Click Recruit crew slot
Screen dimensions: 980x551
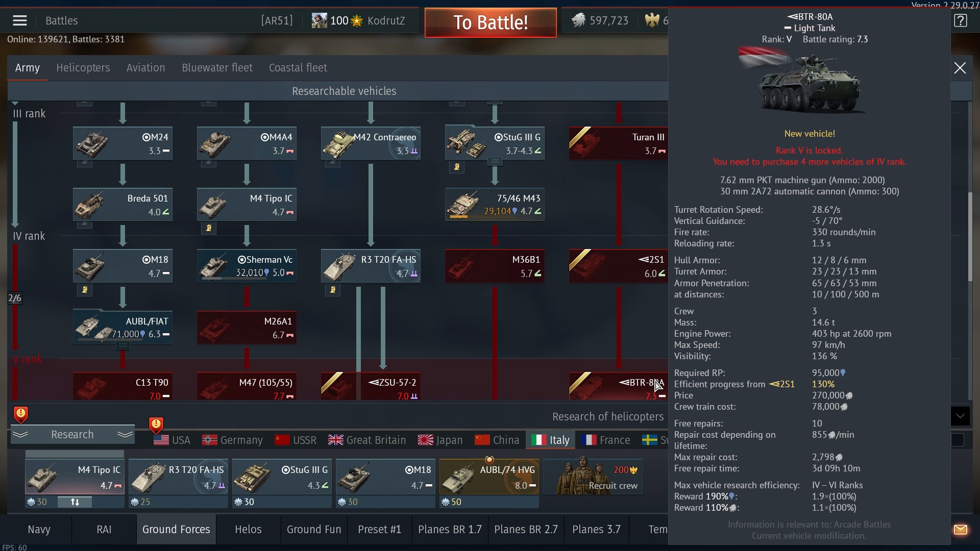coord(593,477)
